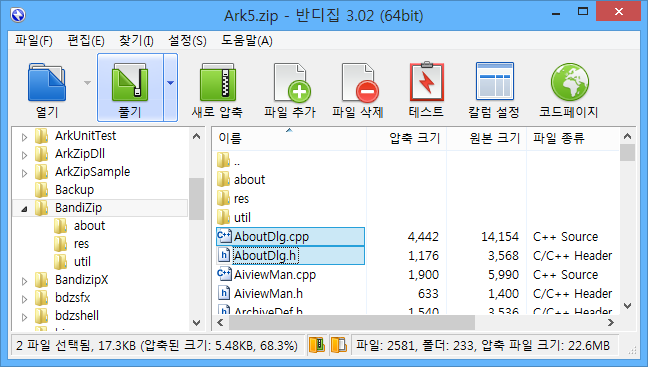Click the 14,154 original size value
Viewport: 648px width, 367px height.
coord(500,236)
